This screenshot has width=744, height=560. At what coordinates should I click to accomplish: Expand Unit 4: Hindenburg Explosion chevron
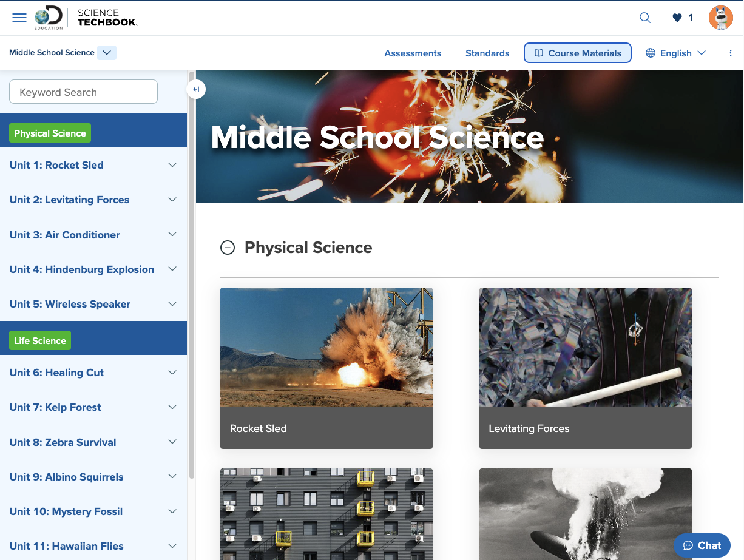(172, 269)
